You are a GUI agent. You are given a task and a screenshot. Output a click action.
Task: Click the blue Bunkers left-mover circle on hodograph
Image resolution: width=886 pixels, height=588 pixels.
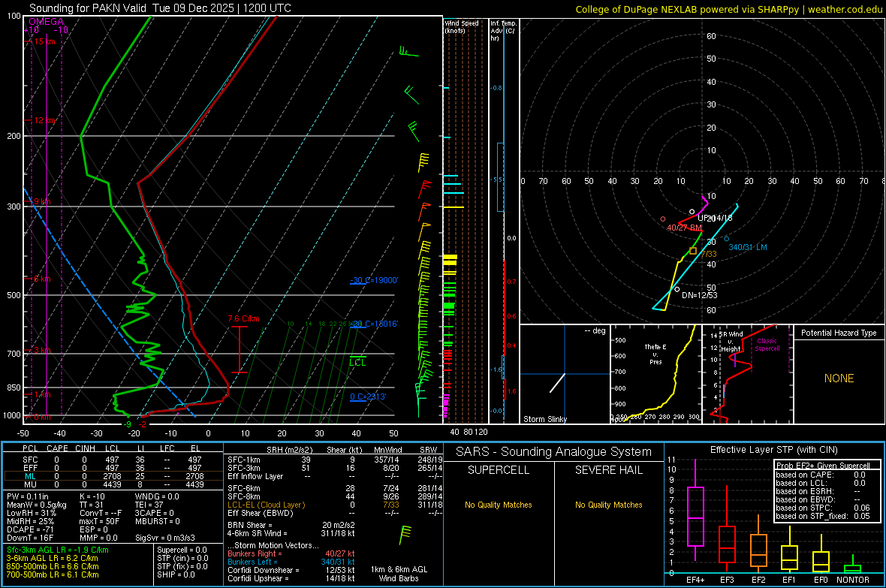(726, 239)
